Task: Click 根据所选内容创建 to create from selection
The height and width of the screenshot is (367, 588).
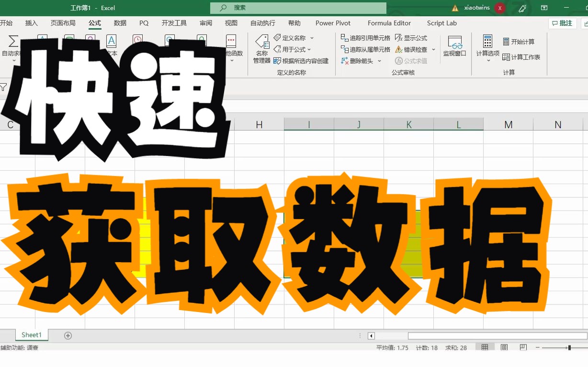Action: point(303,61)
